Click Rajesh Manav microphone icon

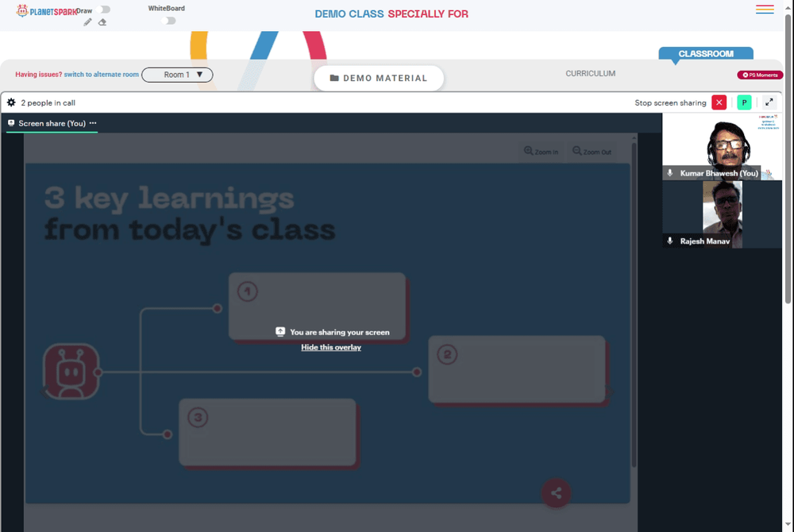coord(670,241)
